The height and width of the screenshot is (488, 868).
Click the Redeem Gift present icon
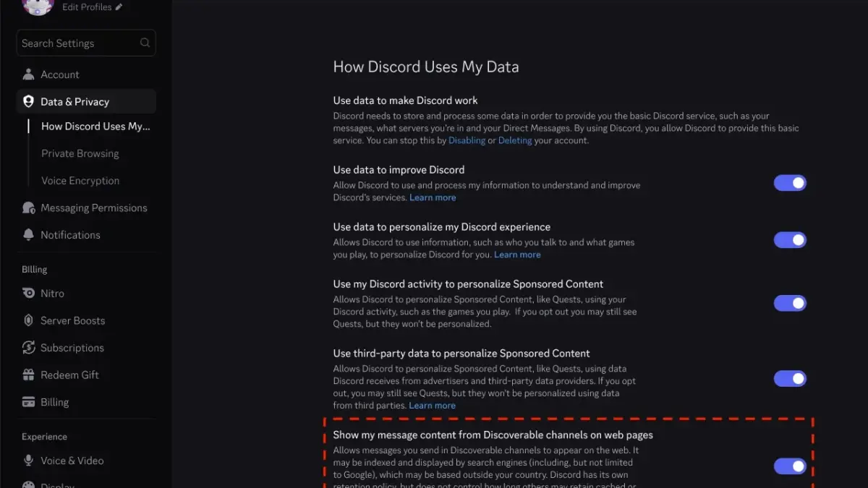(28, 374)
